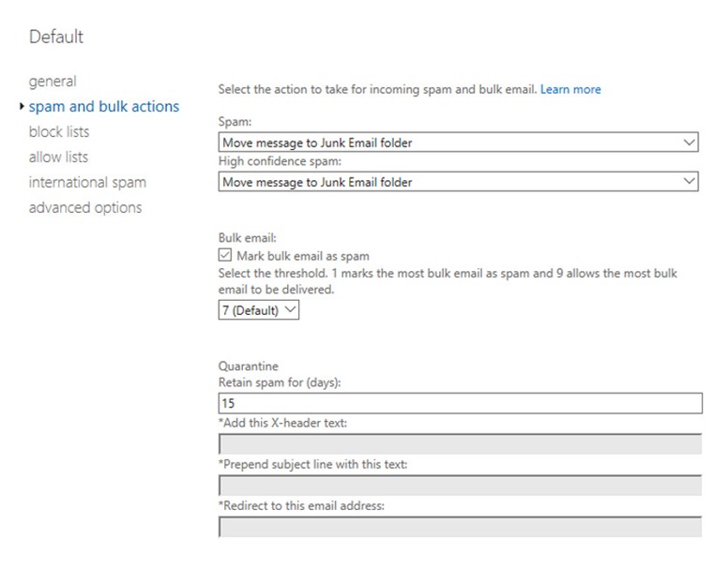Image resolution: width=728 pixels, height=584 pixels.
Task: Focus the Prepend subject line text field
Action: point(460,486)
